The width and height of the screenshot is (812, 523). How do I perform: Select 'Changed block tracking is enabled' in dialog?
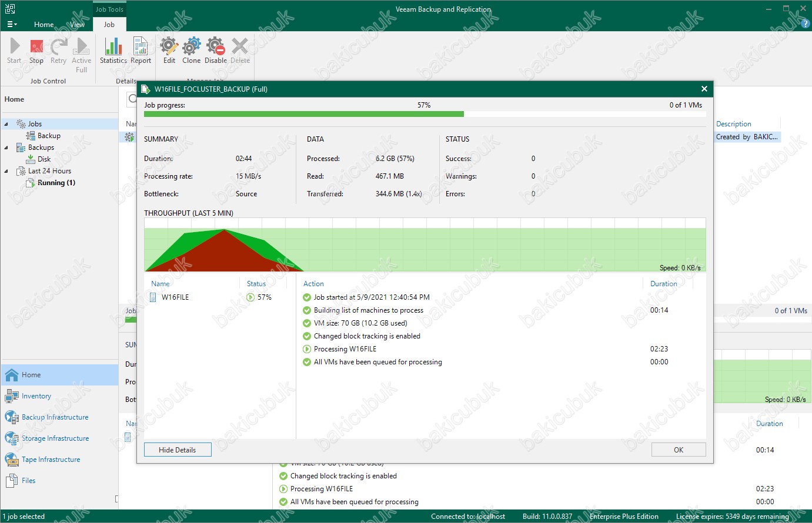coord(367,336)
